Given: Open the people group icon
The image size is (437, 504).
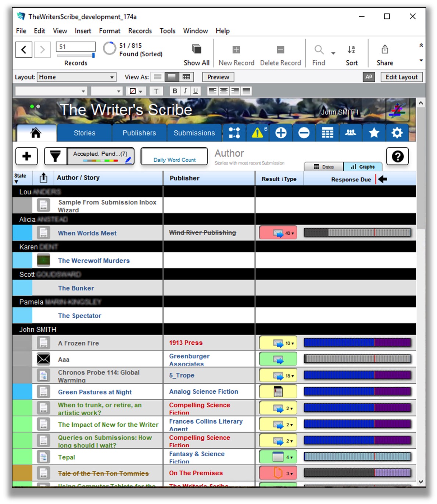Looking at the screenshot, I should tap(351, 133).
